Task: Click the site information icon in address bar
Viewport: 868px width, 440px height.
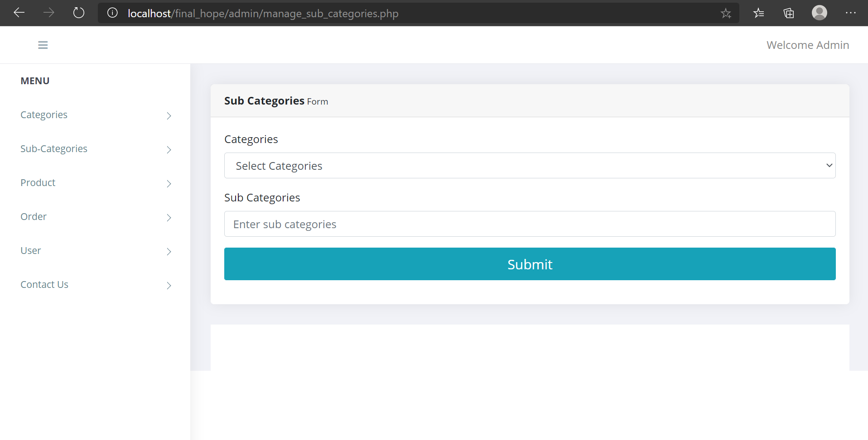Action: pos(112,13)
